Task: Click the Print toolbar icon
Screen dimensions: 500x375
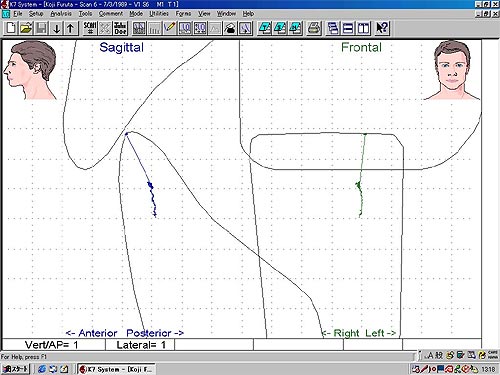Action: (314, 28)
